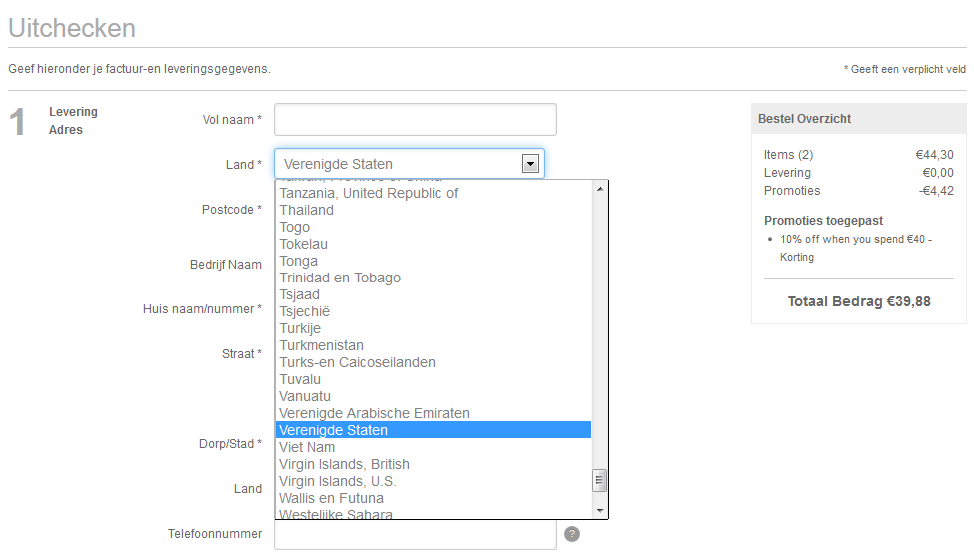
Task: Select Virgin Islands, U.S.
Action: (x=433, y=481)
